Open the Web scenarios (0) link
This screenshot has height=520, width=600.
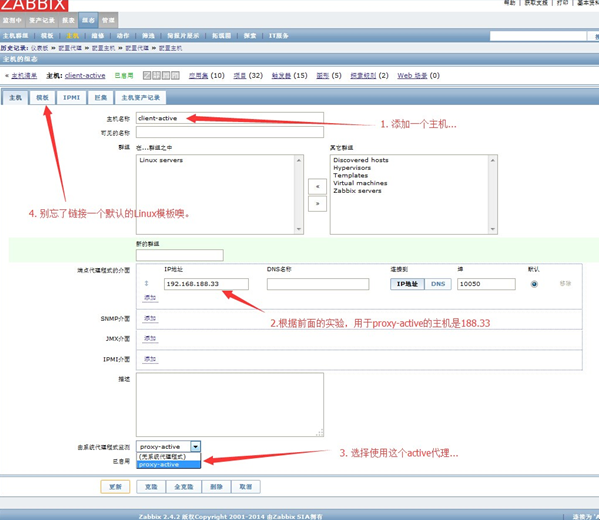coord(412,75)
